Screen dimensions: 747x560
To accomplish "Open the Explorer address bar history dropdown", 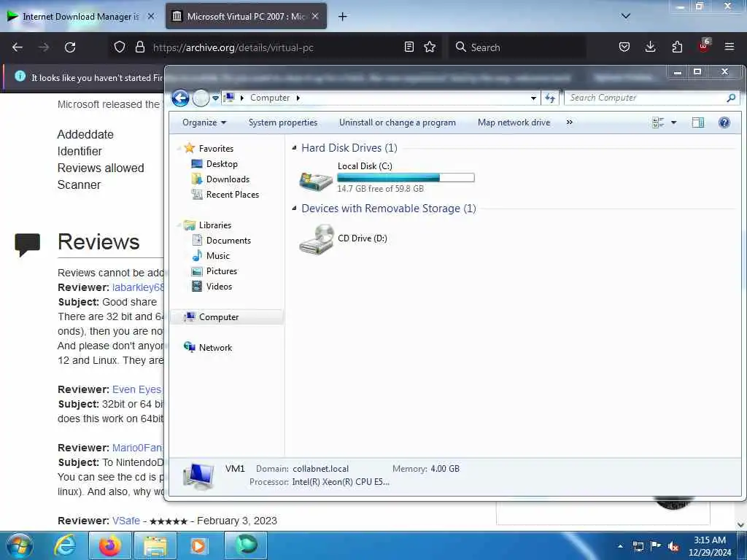I will coord(533,98).
